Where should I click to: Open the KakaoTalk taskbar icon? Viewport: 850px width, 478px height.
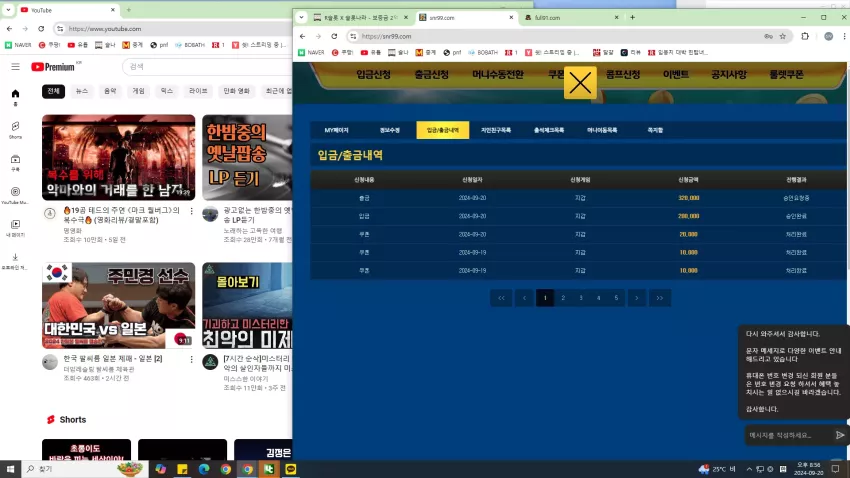pos(291,469)
